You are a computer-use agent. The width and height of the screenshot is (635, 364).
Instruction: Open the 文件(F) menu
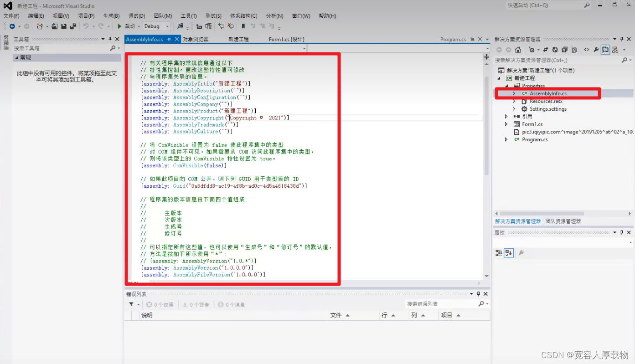click(11, 16)
